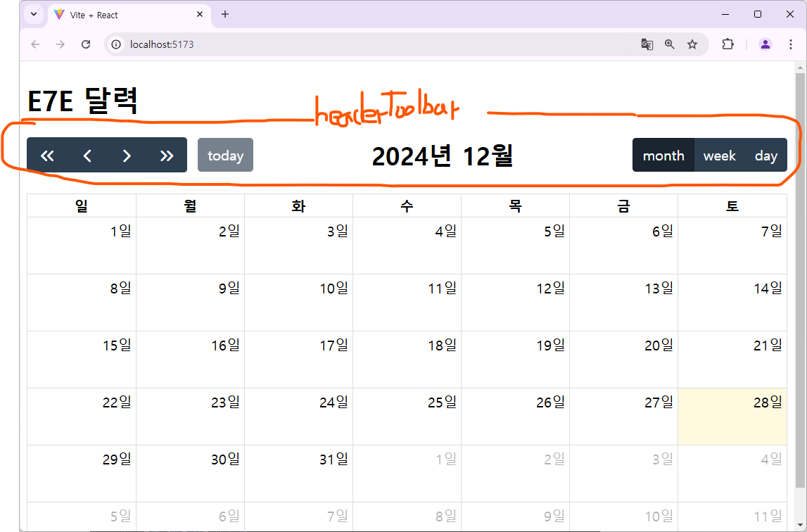
Task: Reload the page with the refresh icon
Action: [x=86, y=44]
